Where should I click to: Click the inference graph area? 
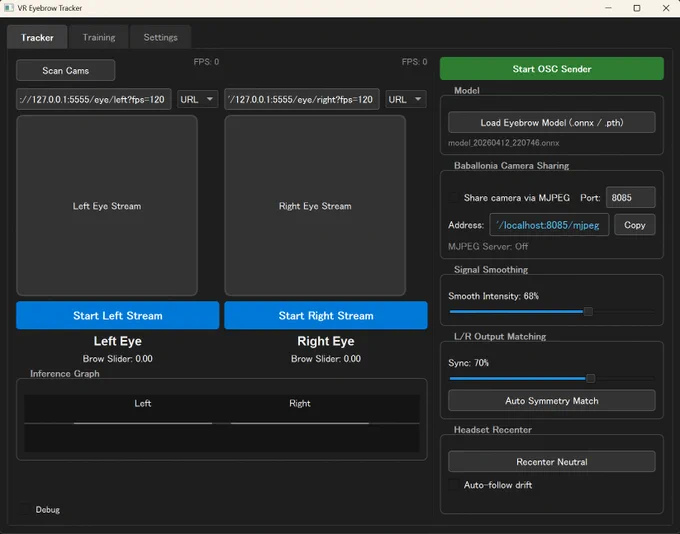(222, 423)
